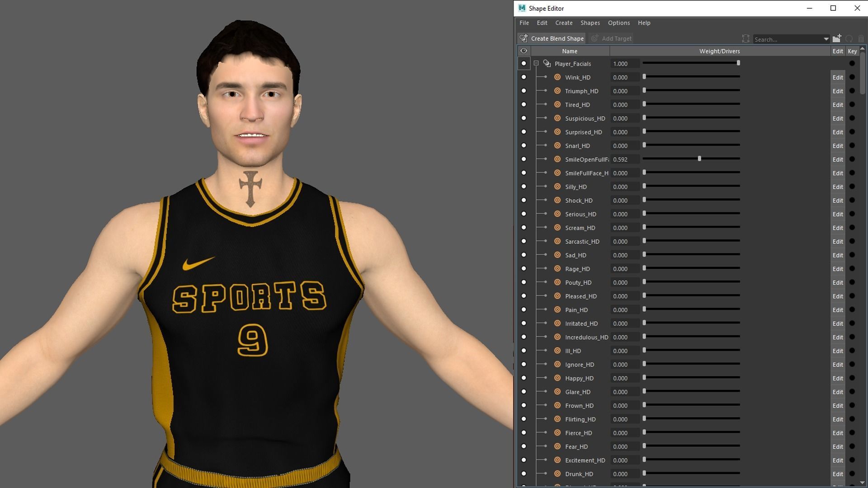Viewport: 868px width, 488px height.
Task: Click the target icon beside Triumph_HD
Action: 557,91
